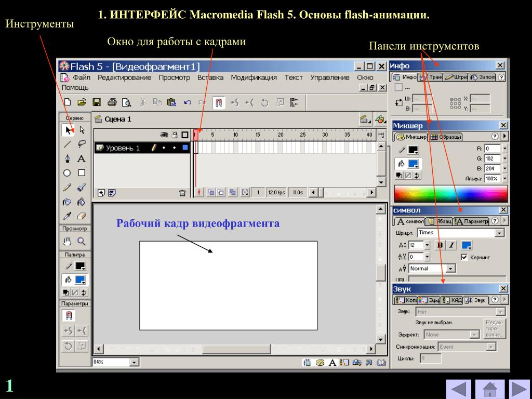Open a file with toolbar folder icon
The image size is (532, 399).
[82, 102]
